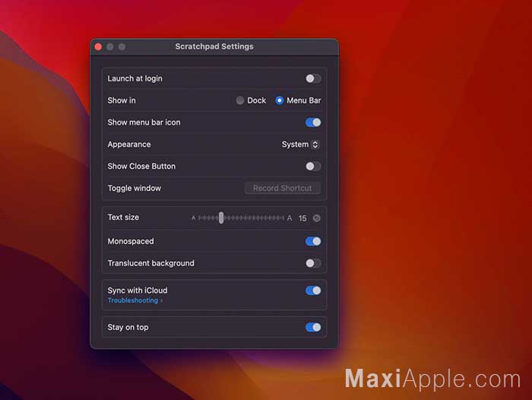
Task: Disable the Stay on top switch
Action: pyautogui.click(x=313, y=327)
